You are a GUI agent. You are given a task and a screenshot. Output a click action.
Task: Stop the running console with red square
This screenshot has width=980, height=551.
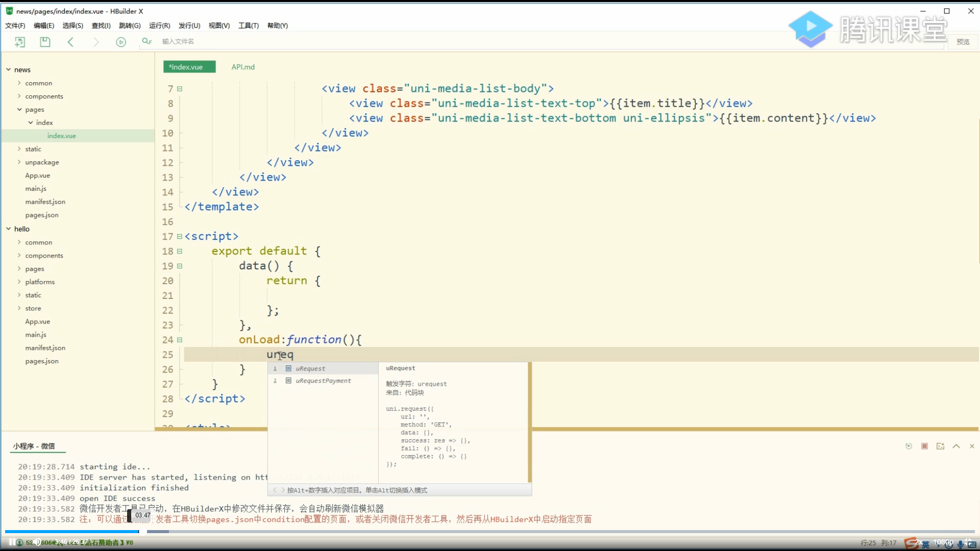tap(924, 446)
